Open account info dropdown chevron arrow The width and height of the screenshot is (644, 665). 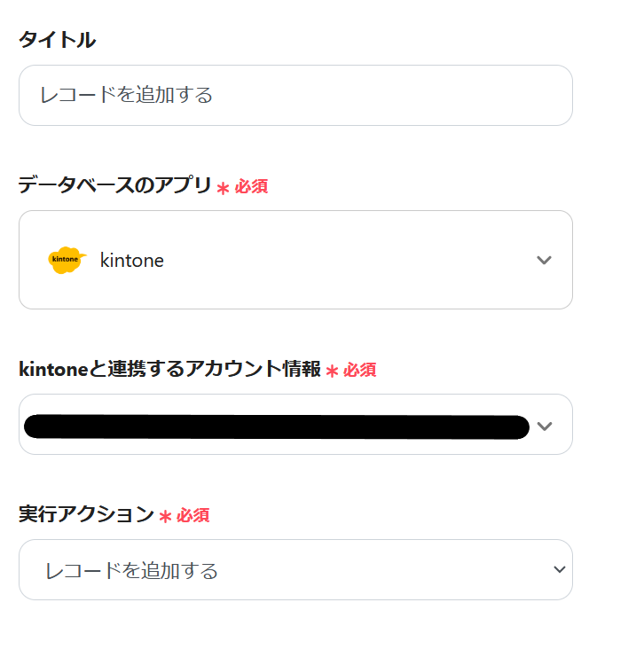[x=545, y=426]
